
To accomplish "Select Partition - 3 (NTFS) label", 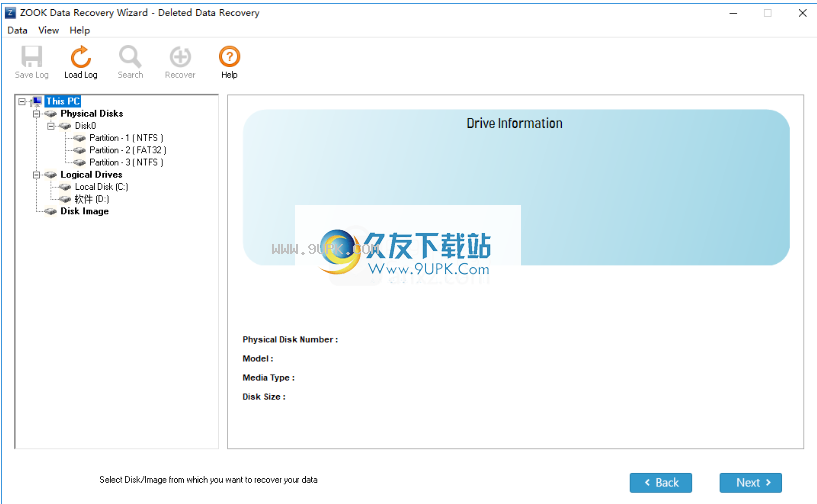I will click(x=127, y=163).
